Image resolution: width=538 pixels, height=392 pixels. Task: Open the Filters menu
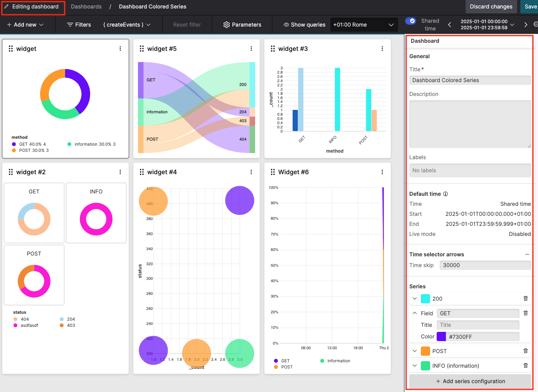tap(79, 25)
